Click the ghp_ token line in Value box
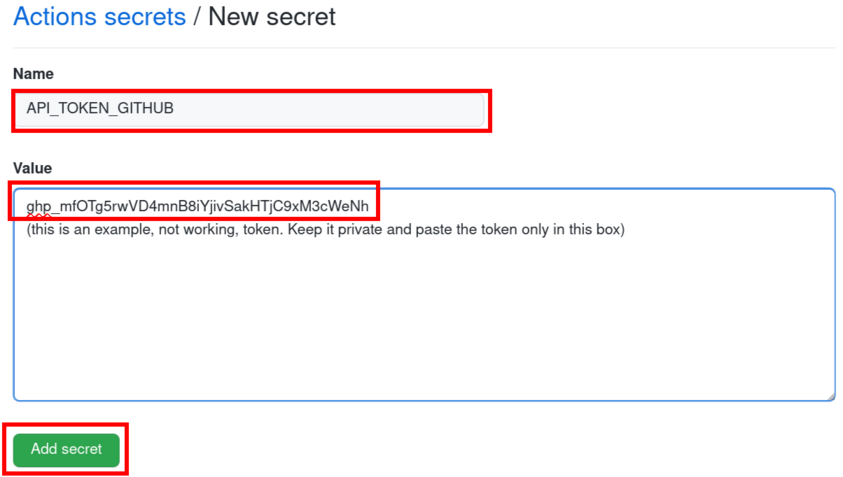The width and height of the screenshot is (843, 477). point(197,206)
